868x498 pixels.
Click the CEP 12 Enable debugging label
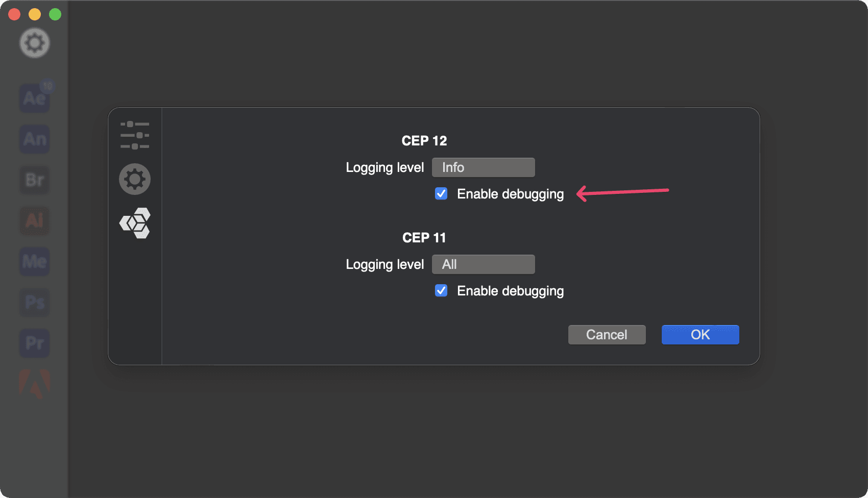coord(511,194)
